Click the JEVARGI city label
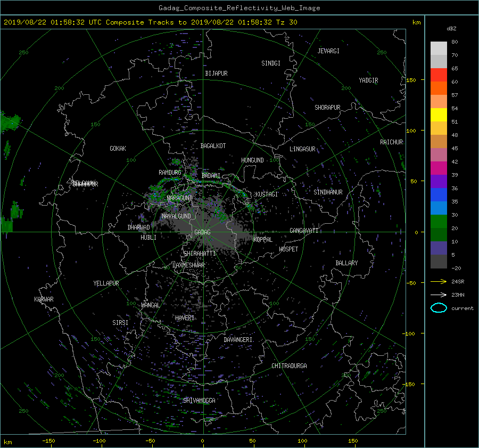This screenshot has height=448, width=479. click(328, 51)
